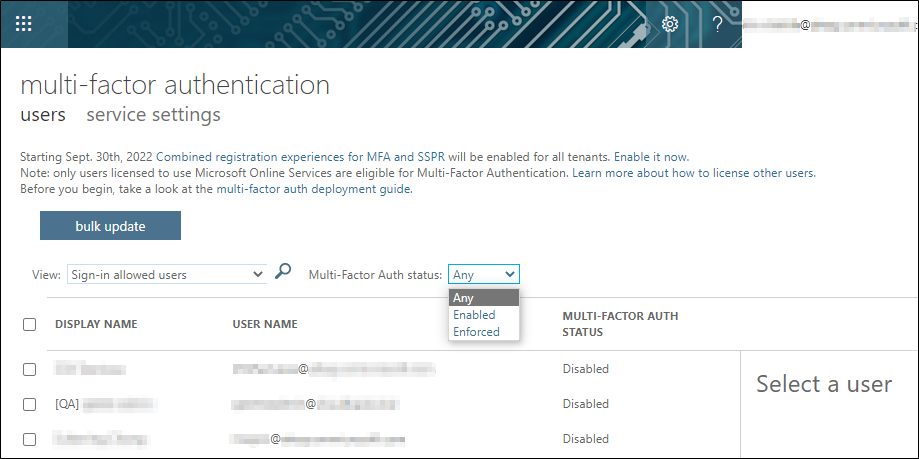919x459 pixels.
Task: Open Combined registration experiences for MFA link
Action: [301, 157]
